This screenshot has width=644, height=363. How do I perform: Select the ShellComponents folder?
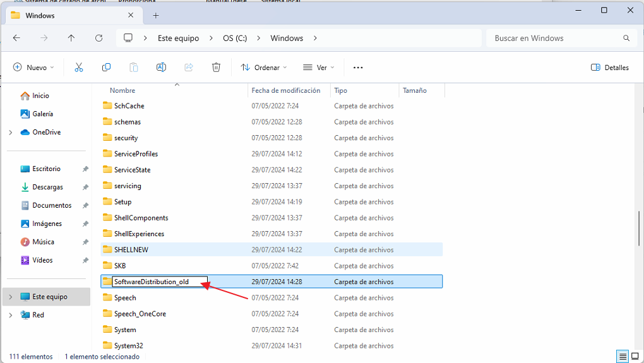pyautogui.click(x=271, y=218)
